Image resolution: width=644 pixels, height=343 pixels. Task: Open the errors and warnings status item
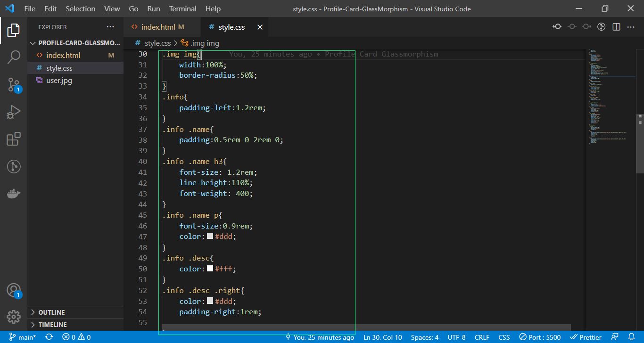click(x=76, y=337)
